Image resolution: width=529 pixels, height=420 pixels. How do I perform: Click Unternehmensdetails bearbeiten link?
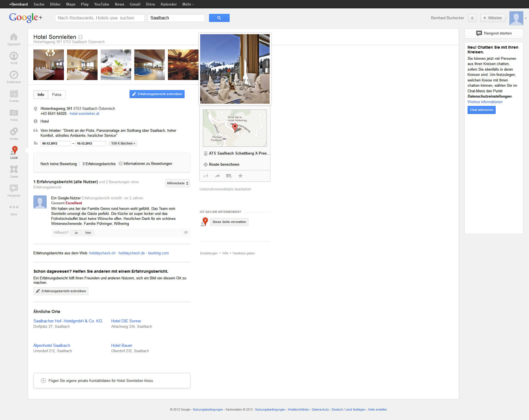[225, 189]
